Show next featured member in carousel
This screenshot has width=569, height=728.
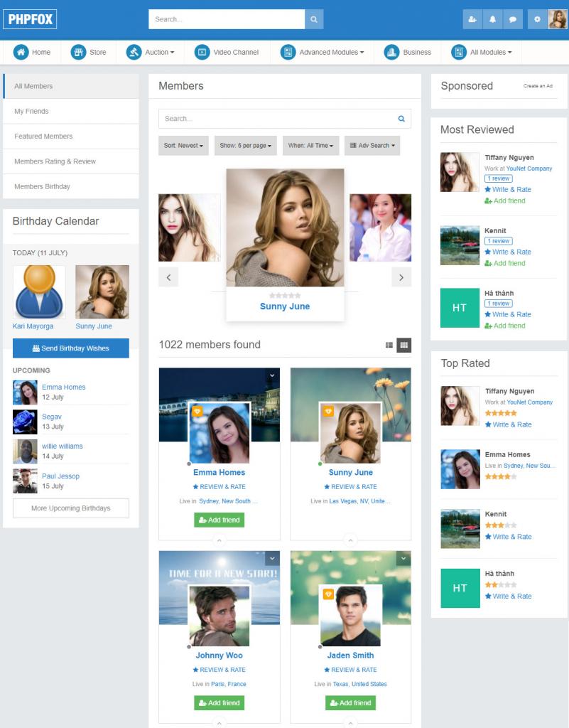click(401, 277)
